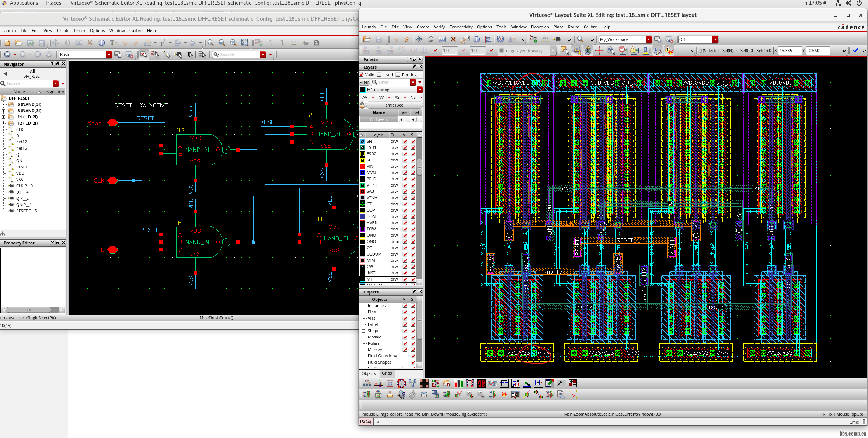Expand I8 (NAND_3I) in Navigator tree

click(4, 111)
